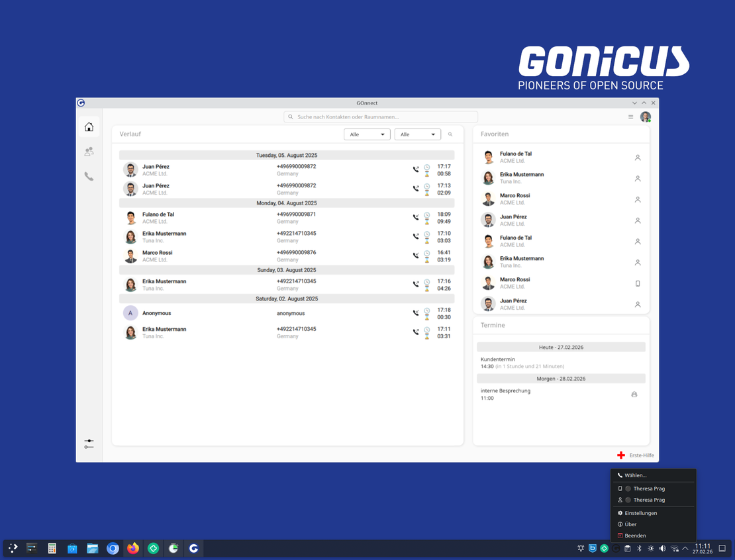This screenshot has height=560, width=735.
Task: Open the KDE application launcher in the taskbar
Action: [x=13, y=548]
